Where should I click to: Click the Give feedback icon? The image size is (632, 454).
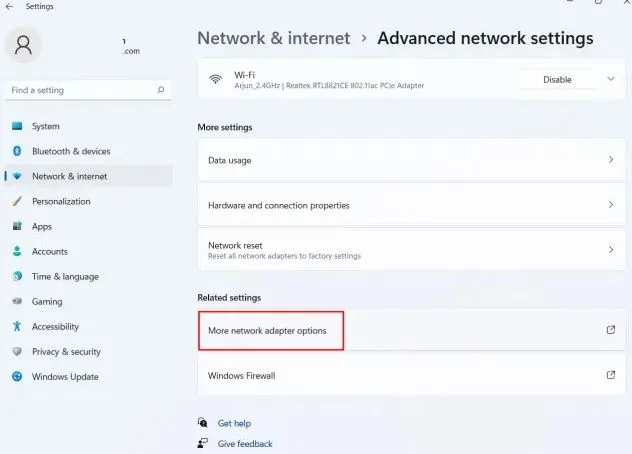point(203,443)
